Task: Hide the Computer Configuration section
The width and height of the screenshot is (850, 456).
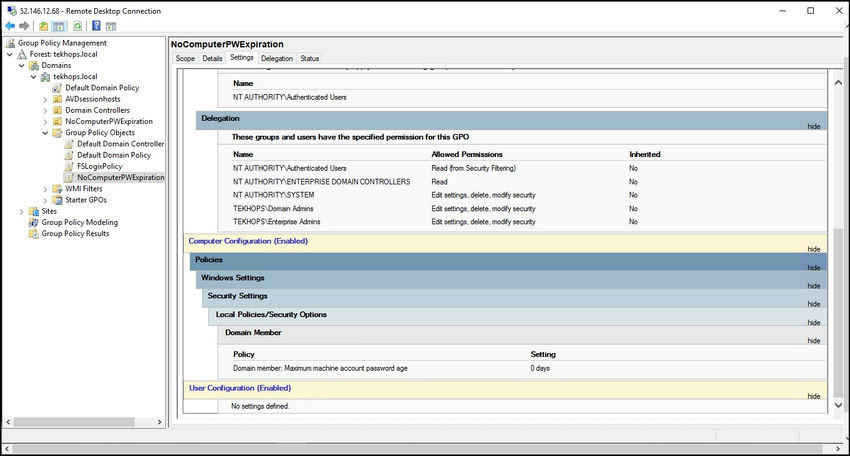Action: pyautogui.click(x=813, y=247)
